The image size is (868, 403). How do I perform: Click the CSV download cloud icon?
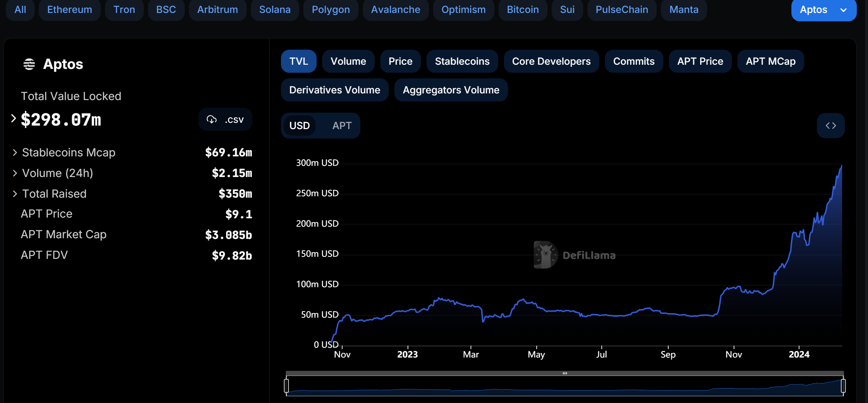click(212, 120)
